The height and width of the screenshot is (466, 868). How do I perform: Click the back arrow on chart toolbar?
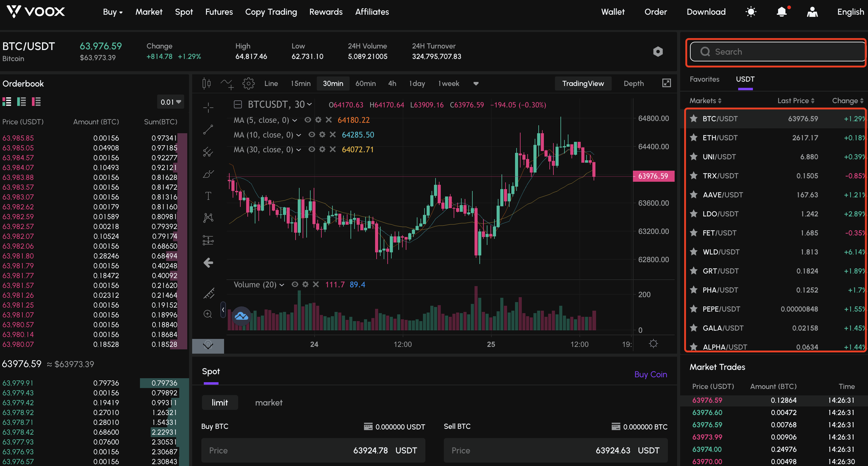(208, 262)
